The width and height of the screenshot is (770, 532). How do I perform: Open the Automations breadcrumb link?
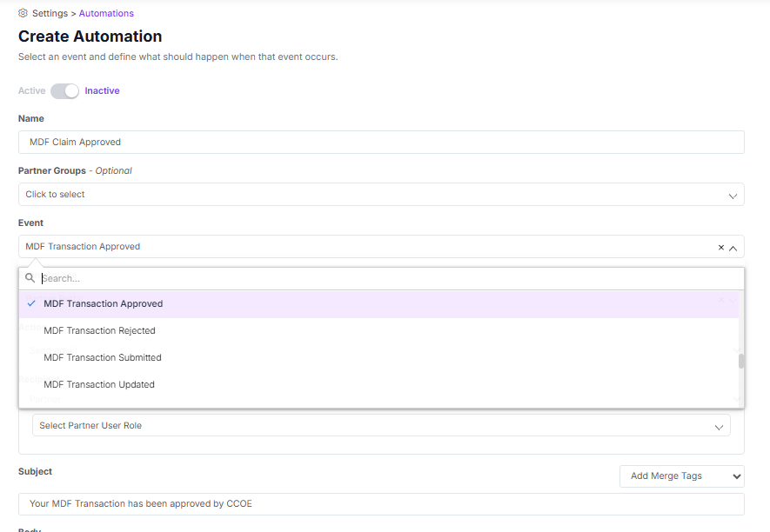click(x=106, y=13)
